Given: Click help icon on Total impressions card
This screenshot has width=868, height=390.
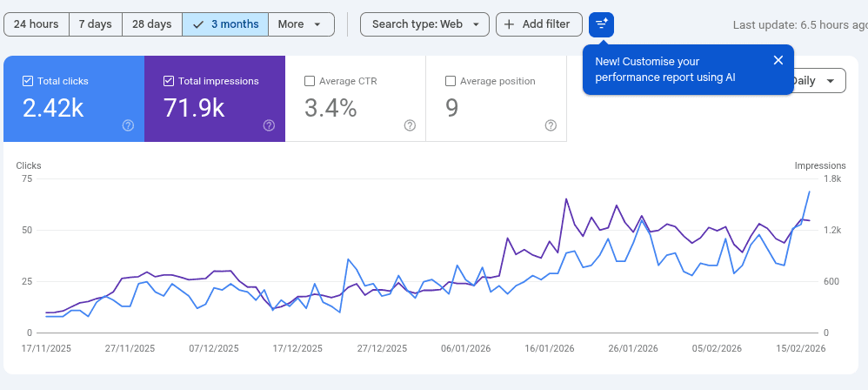Looking at the screenshot, I should 269,125.
